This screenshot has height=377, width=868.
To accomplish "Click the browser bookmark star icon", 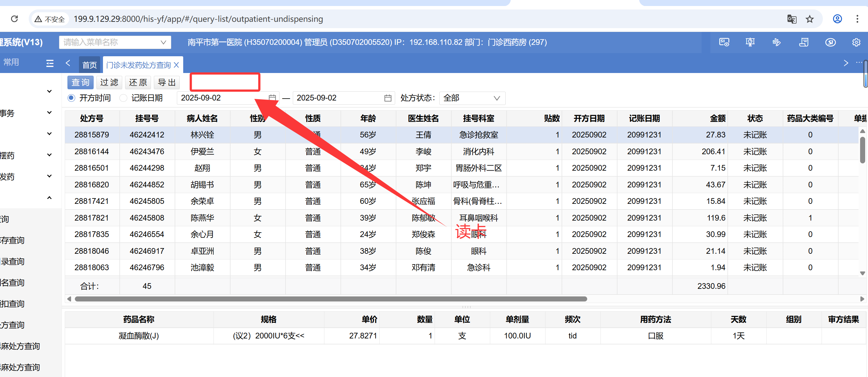I will (x=810, y=19).
